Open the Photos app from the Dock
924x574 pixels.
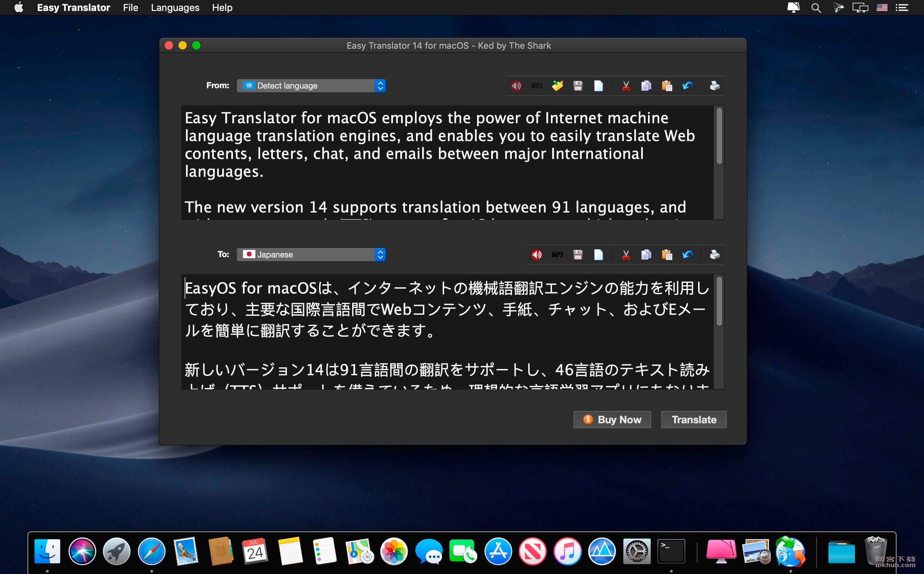[x=394, y=551]
